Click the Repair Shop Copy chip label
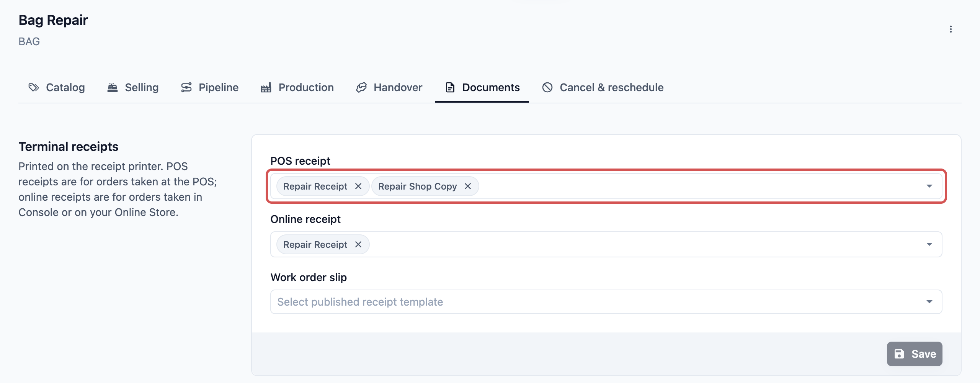This screenshot has height=383, width=980. 417,186
